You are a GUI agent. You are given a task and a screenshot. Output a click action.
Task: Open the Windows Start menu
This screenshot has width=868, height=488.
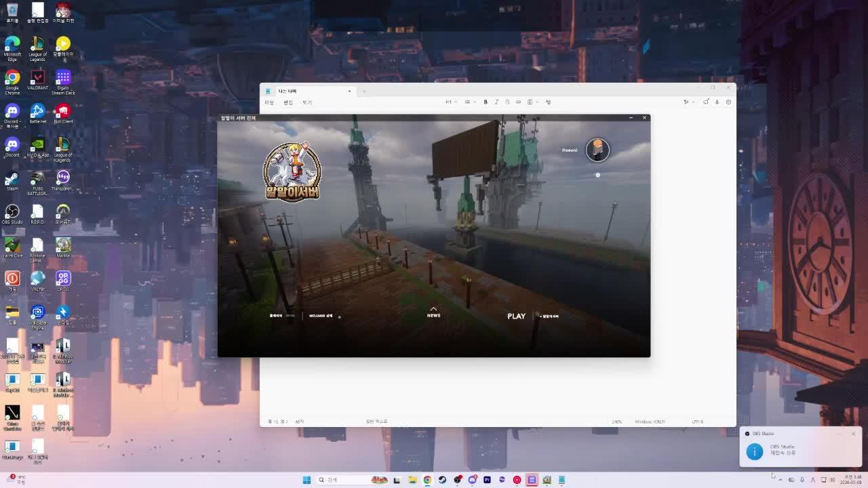pos(307,480)
